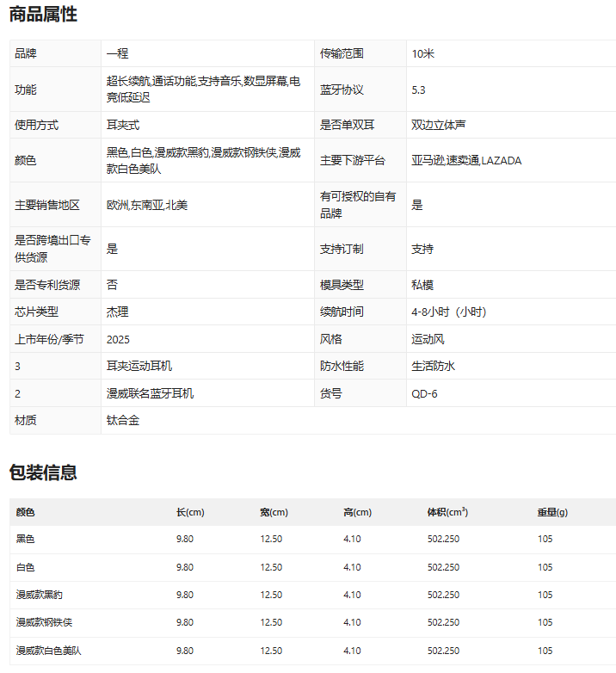Click the 亚马逊,速卖通,LAZADA platform text

tap(466, 160)
